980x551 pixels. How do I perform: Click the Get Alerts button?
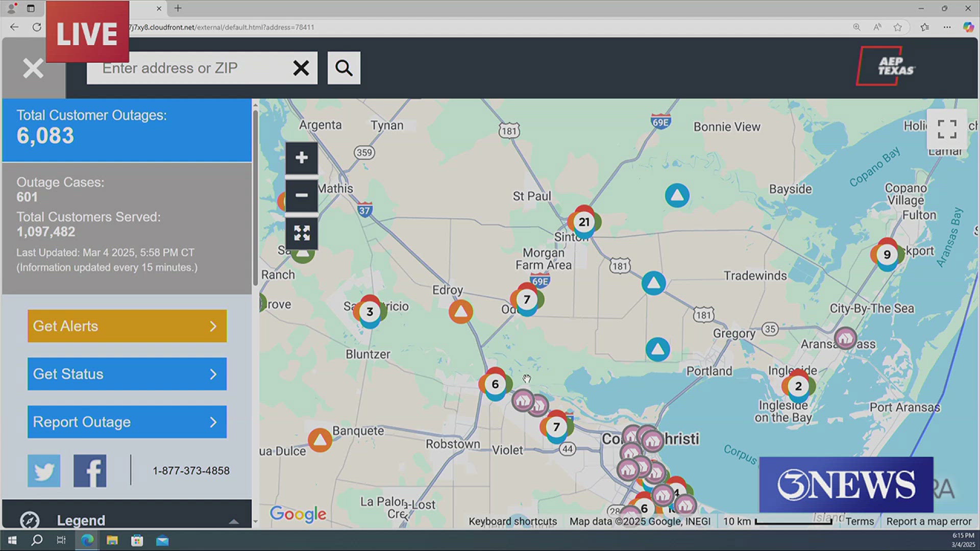point(127,325)
